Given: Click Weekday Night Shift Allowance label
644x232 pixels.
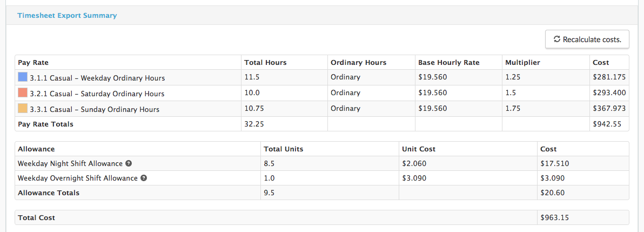Looking at the screenshot, I should point(70,164).
